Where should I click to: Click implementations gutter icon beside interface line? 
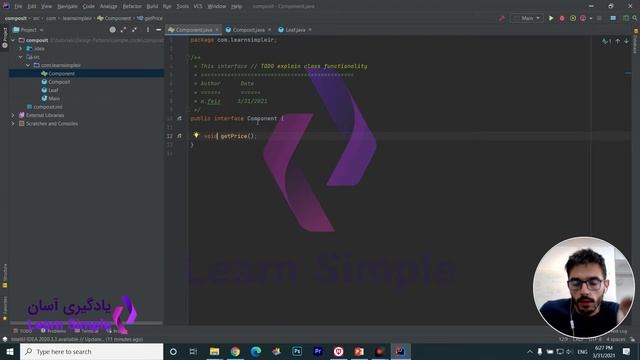tap(179, 118)
